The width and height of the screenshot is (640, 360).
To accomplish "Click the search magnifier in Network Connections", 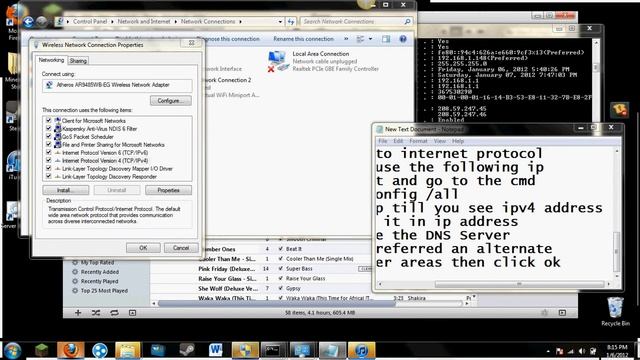I will [x=407, y=22].
